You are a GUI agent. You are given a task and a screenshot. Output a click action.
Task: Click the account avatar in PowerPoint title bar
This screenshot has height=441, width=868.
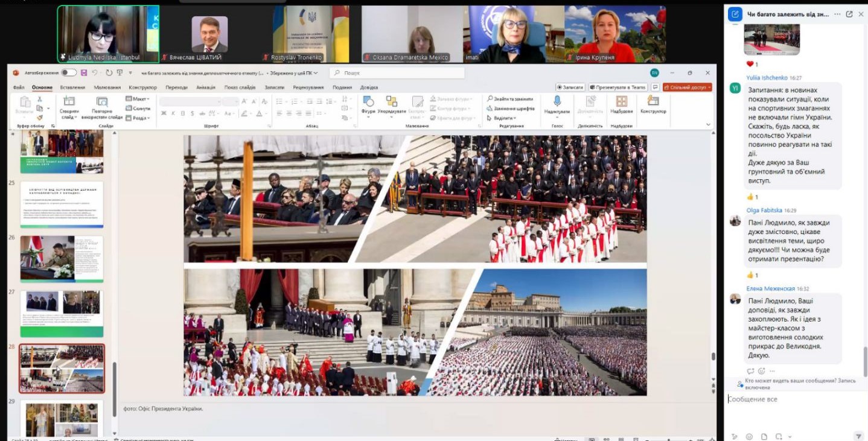pyautogui.click(x=654, y=73)
